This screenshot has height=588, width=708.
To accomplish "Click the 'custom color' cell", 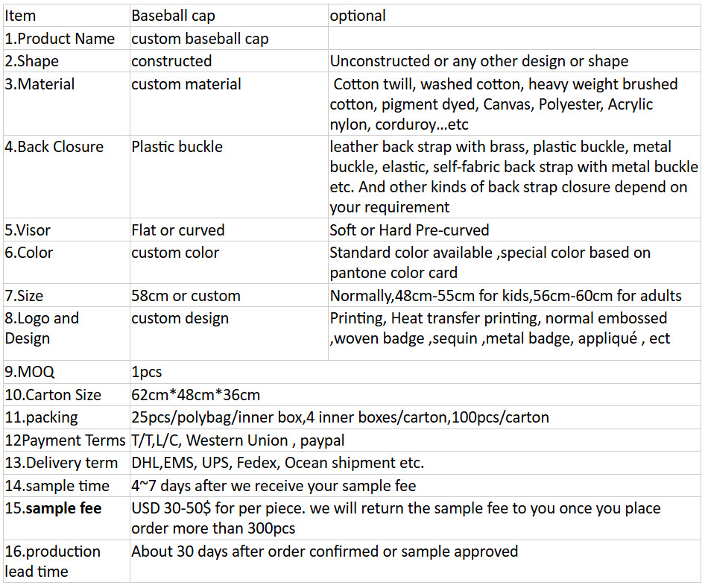I will (x=175, y=253).
